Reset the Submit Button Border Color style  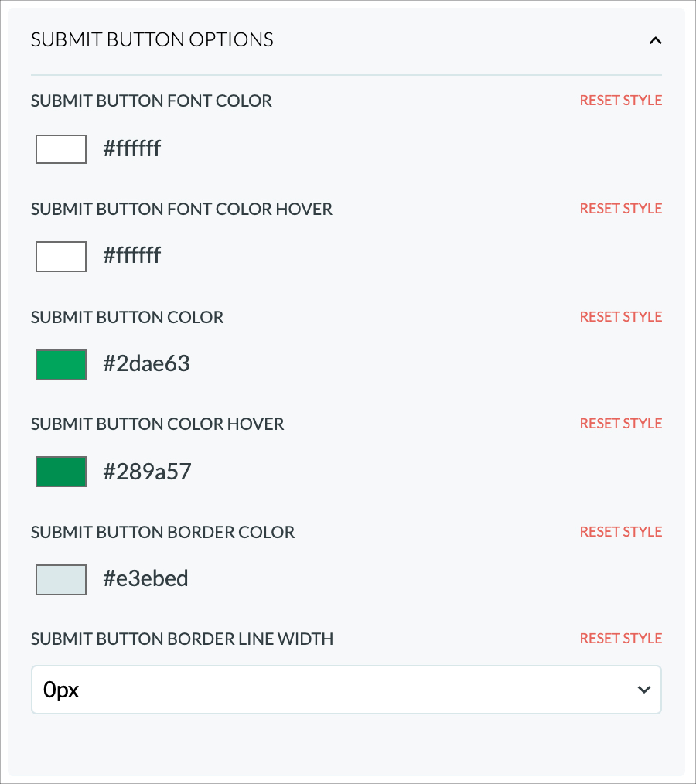tap(620, 531)
